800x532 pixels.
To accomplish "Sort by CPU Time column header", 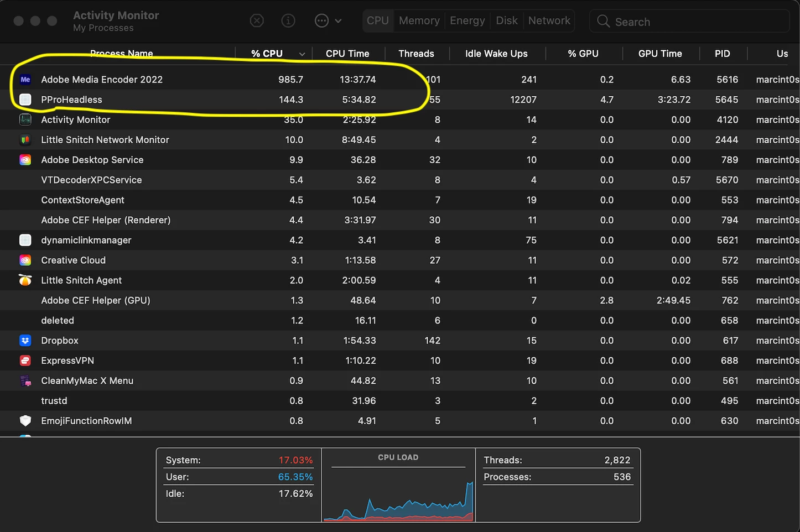I will (x=347, y=54).
